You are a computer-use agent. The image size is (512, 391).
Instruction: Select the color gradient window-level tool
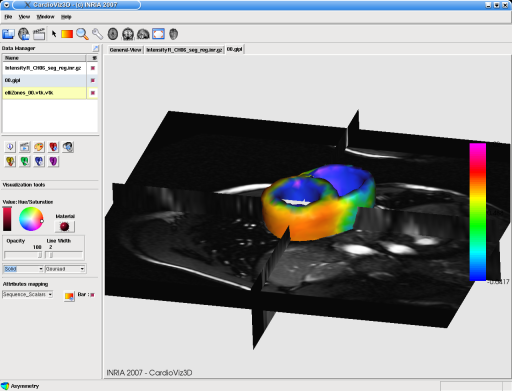point(67,34)
